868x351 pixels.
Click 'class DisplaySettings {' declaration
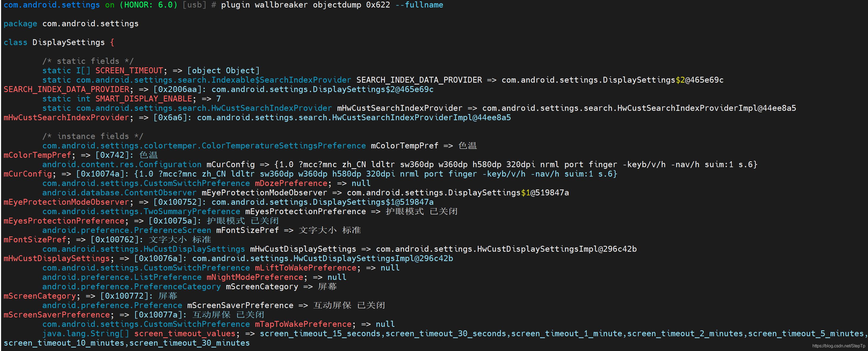59,42
